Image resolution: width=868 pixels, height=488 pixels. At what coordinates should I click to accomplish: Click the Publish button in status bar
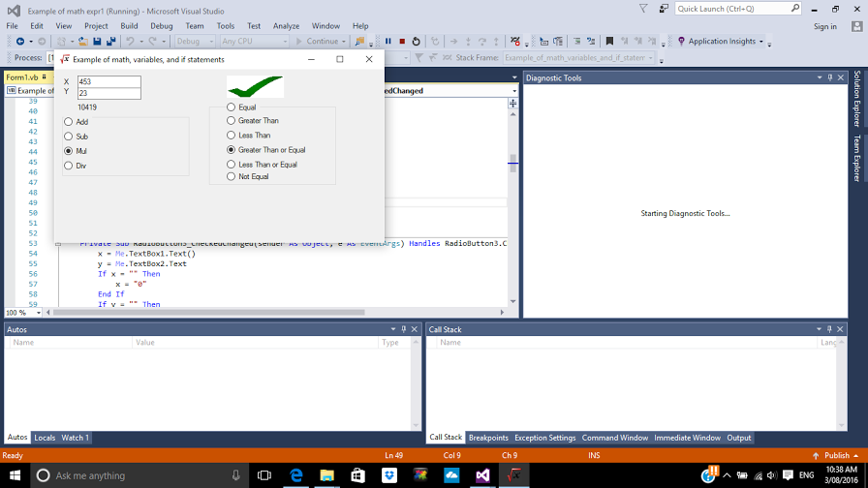click(x=836, y=455)
